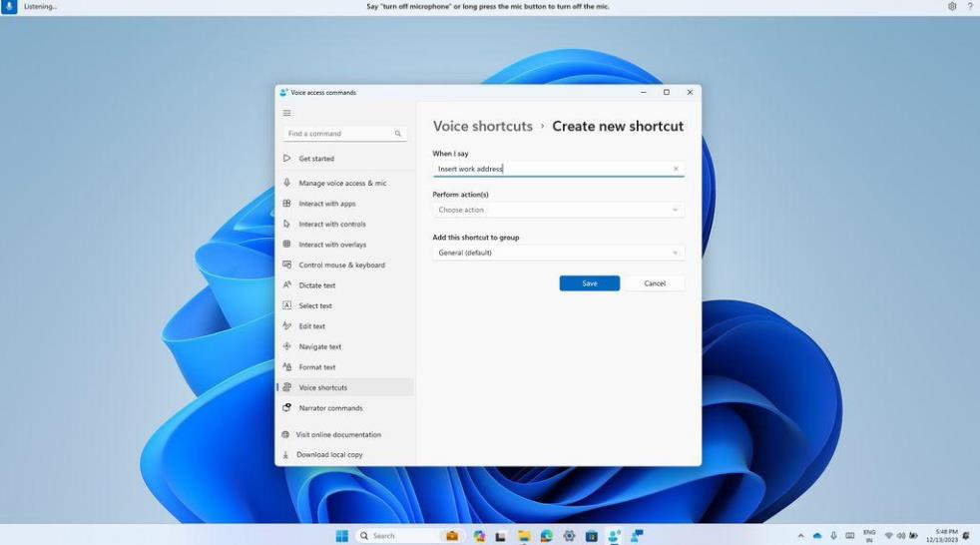This screenshot has height=545, width=980.
Task: Open File Explorer from taskbar
Action: pyautogui.click(x=524, y=536)
